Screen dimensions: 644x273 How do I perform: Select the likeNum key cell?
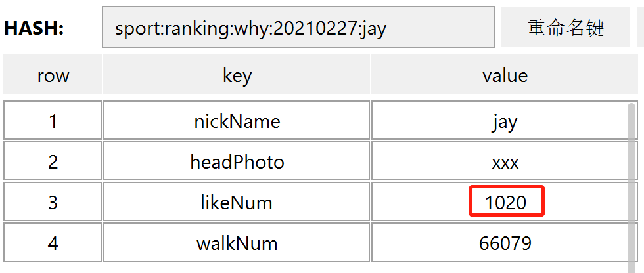pyautogui.click(x=237, y=201)
